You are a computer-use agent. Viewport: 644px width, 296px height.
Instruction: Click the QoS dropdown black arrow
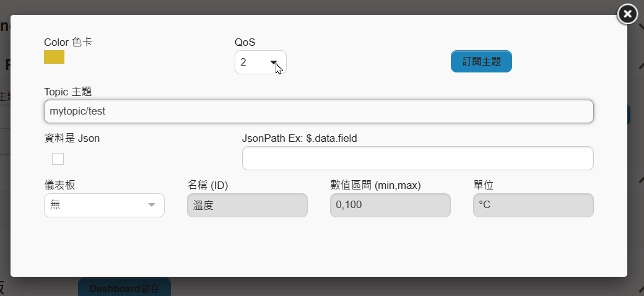click(274, 62)
